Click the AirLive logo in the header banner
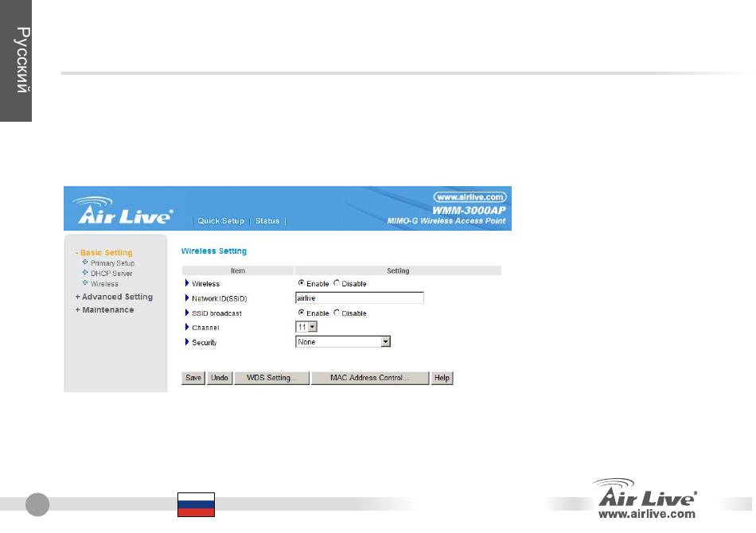The image size is (756, 533). coord(123,211)
